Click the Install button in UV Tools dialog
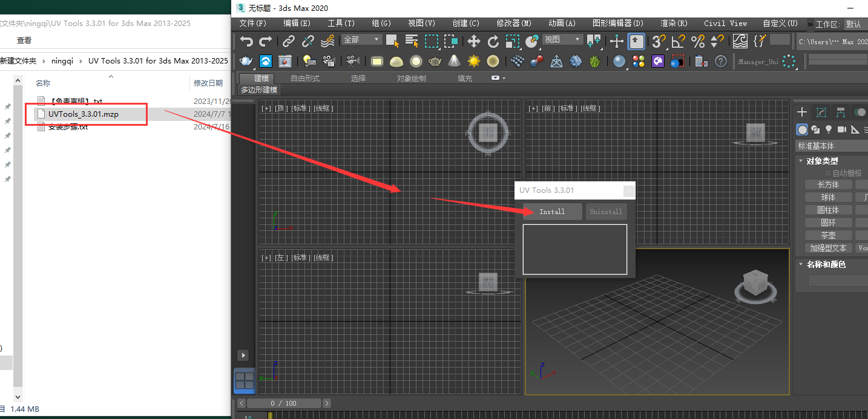 (552, 212)
